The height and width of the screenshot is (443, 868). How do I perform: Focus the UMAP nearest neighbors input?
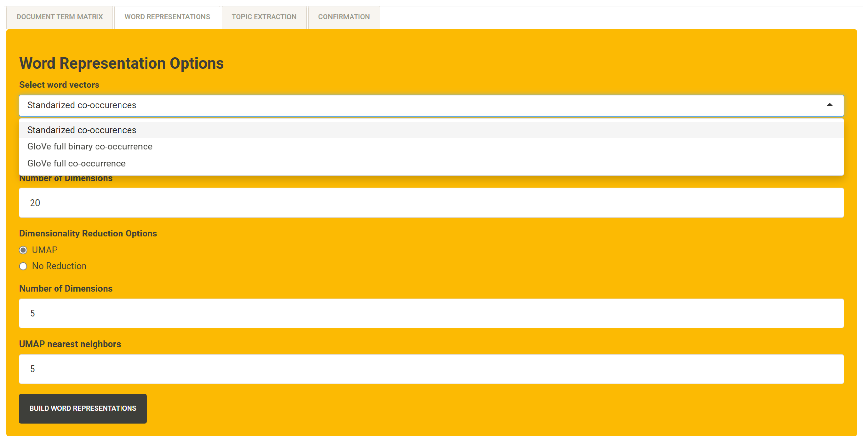tap(431, 369)
